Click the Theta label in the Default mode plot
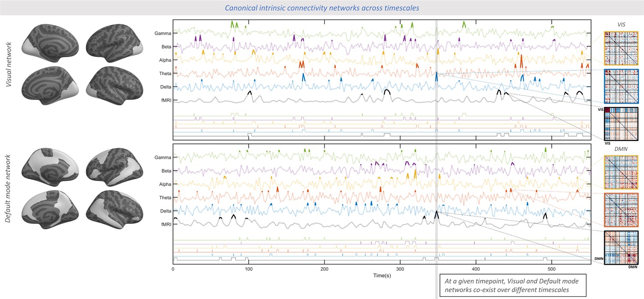 pyautogui.click(x=165, y=198)
